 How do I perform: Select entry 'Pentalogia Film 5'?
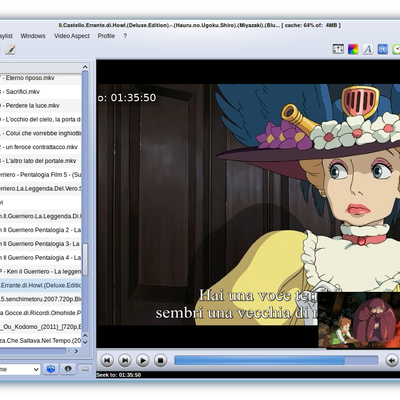[40, 175]
